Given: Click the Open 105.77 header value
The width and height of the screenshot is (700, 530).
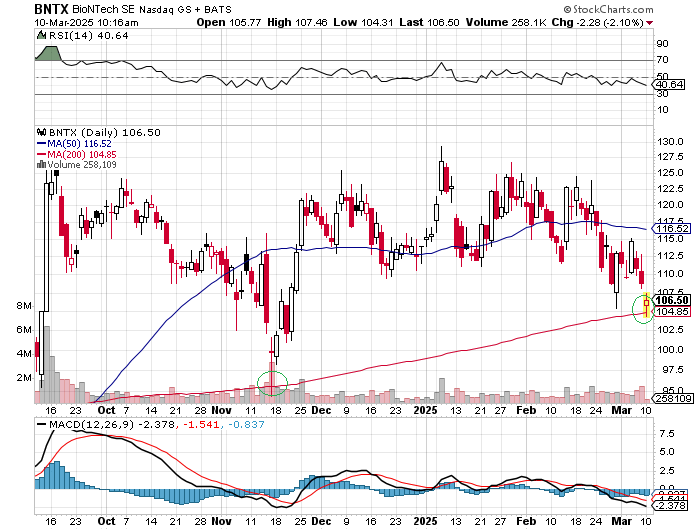Looking at the screenshot, I should tap(229, 22).
